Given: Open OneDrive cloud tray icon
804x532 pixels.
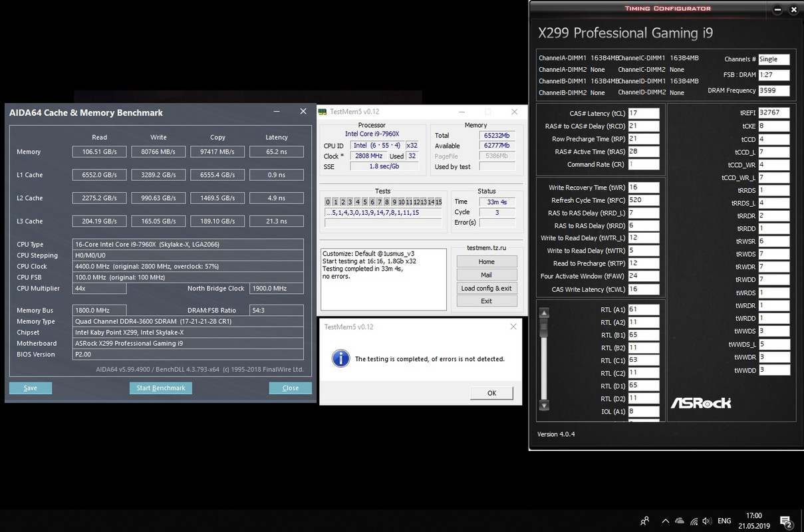Looking at the screenshot, I should (x=679, y=521).
